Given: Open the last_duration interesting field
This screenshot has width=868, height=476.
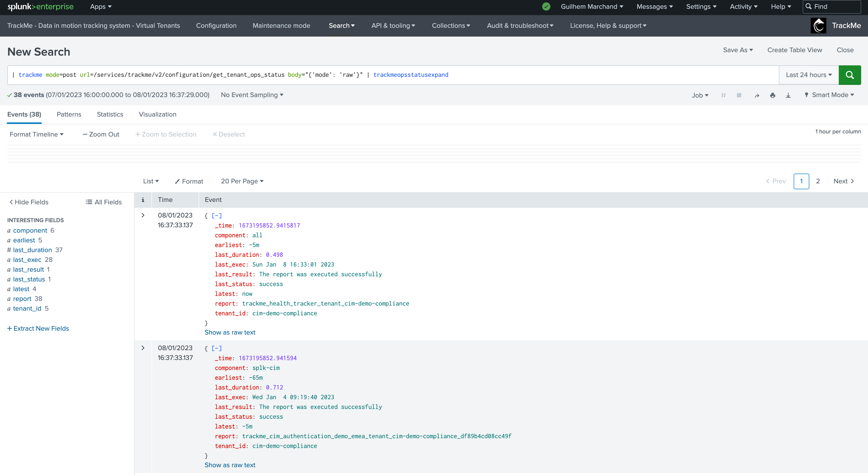Looking at the screenshot, I should click(x=32, y=250).
